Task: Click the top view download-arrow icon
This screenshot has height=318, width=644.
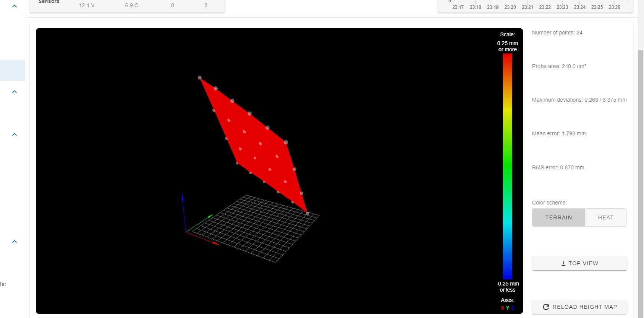Action: tap(563, 263)
